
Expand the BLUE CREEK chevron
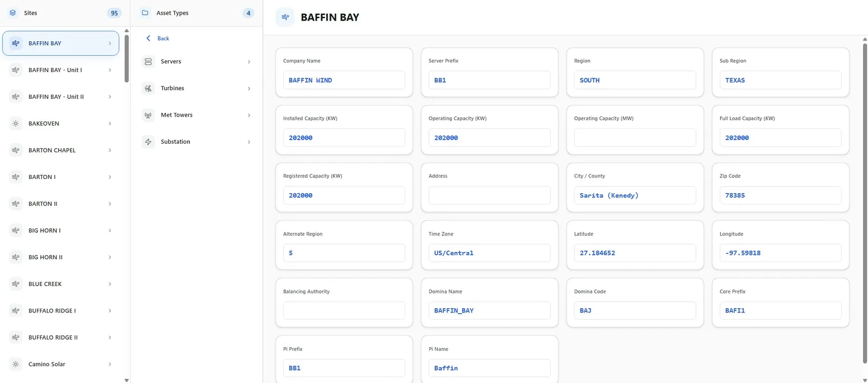(x=110, y=284)
